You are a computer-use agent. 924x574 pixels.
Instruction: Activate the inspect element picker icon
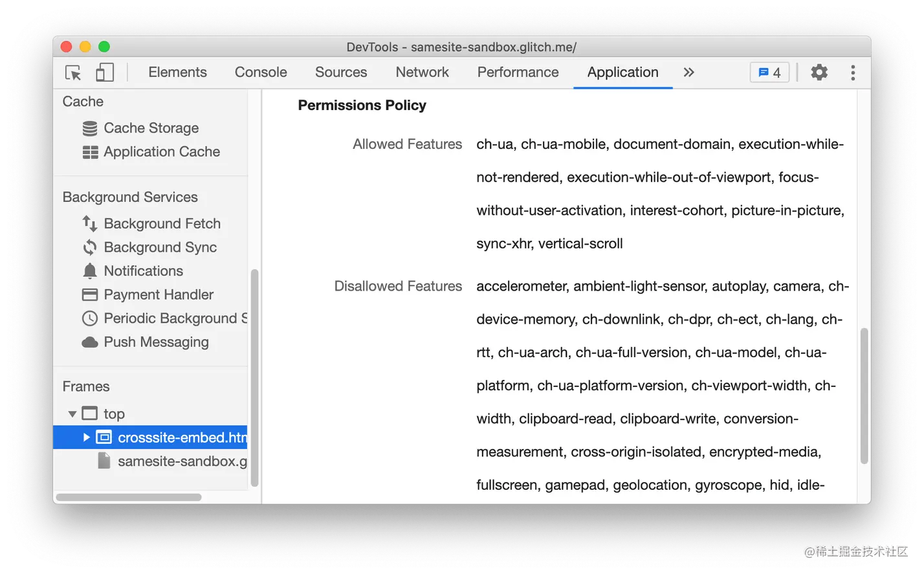73,72
